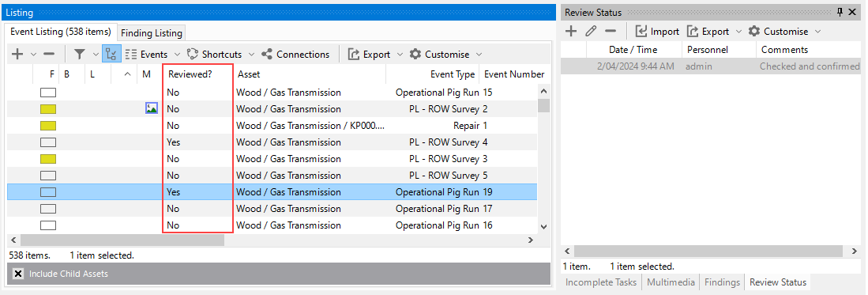Screen dimensions: 868x295
Task: Click the yellow flag box for Repair 1
Action: pyautogui.click(x=48, y=126)
